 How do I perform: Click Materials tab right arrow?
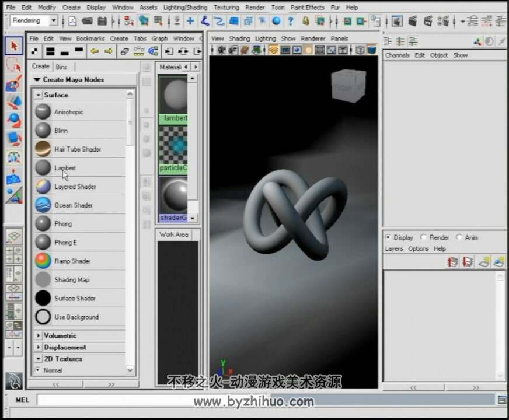tap(196, 67)
